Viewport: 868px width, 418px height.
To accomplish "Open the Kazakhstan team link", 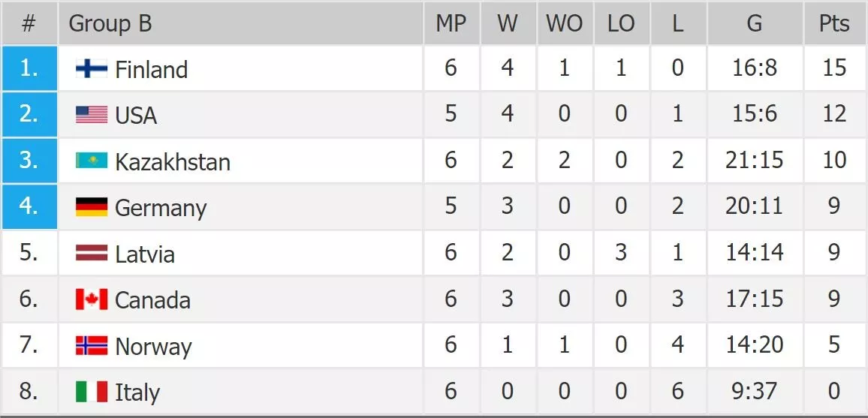I will point(172,162).
